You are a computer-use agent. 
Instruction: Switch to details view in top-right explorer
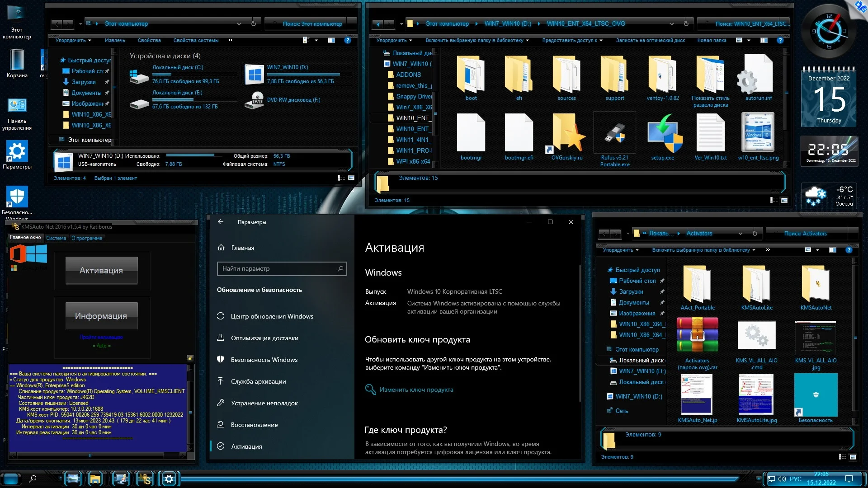[774, 200]
